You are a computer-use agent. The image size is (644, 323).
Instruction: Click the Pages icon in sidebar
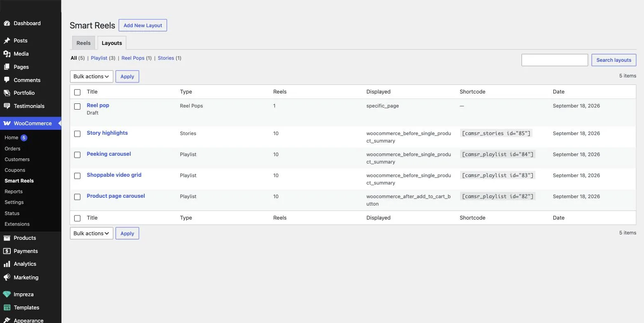click(x=7, y=67)
